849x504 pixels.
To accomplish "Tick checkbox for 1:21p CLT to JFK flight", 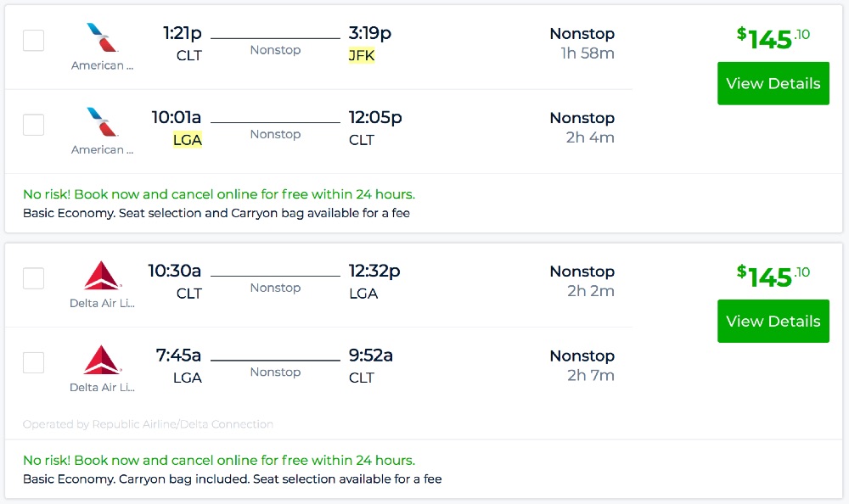I will [33, 41].
